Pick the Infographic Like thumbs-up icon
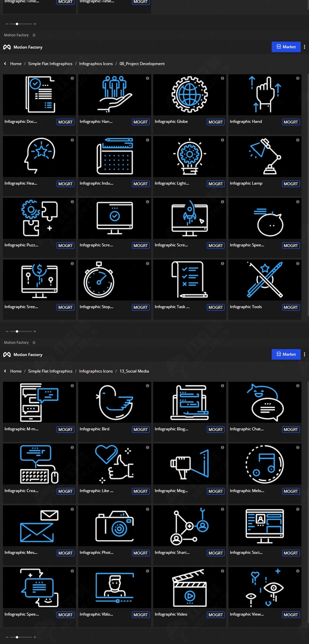The image size is (309, 644). [x=115, y=464]
